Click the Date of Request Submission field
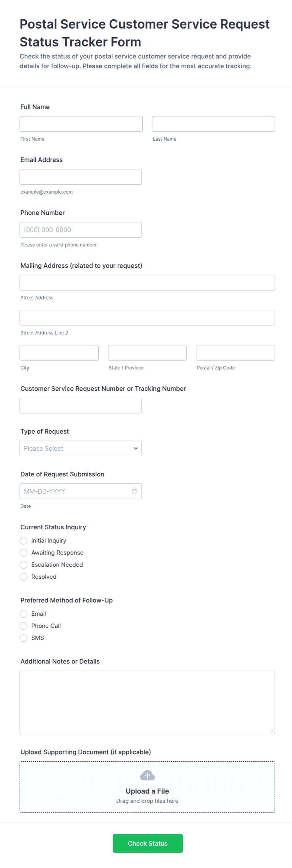The image size is (292, 868). click(81, 491)
